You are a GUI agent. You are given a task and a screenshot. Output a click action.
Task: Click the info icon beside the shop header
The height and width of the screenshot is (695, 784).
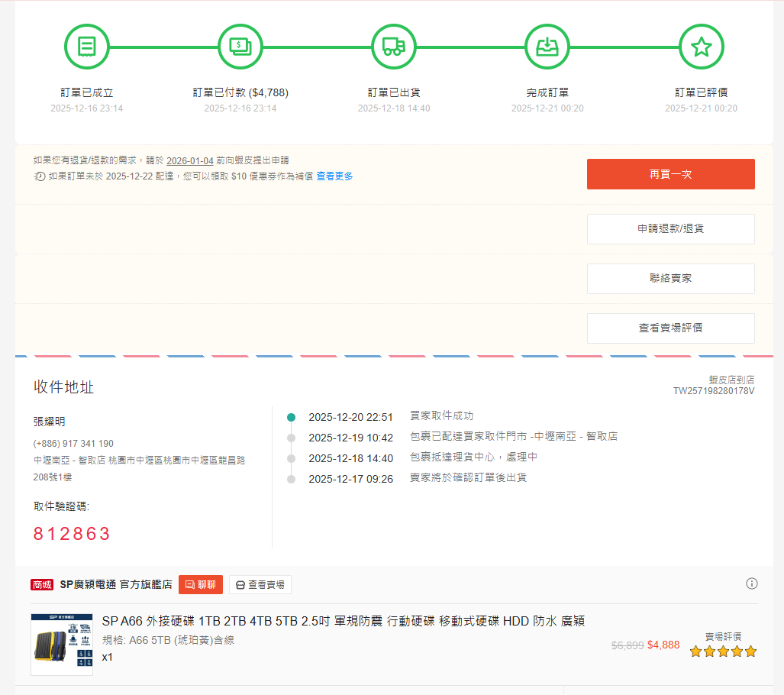point(752,583)
